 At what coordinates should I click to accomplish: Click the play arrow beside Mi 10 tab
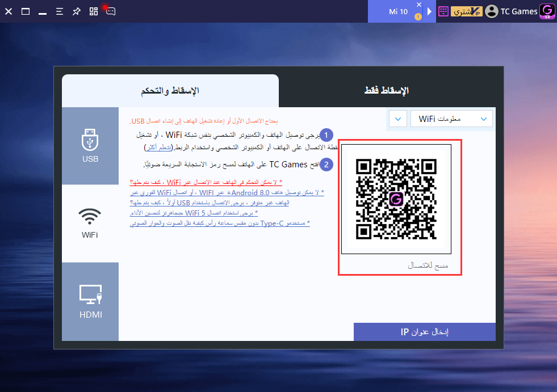click(429, 11)
